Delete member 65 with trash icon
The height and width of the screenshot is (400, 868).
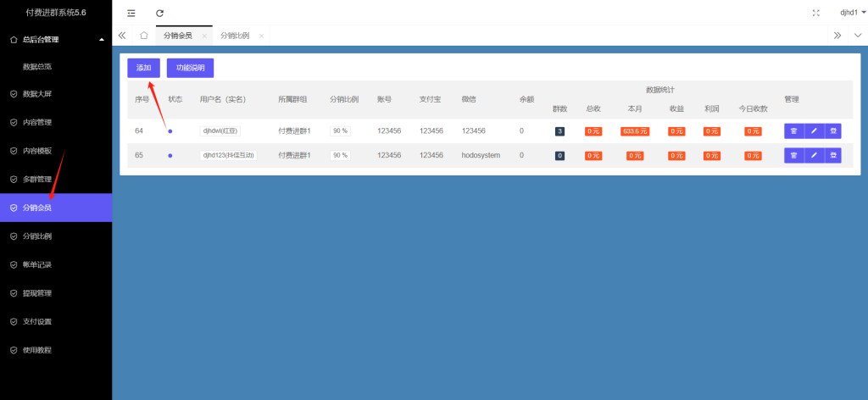793,155
